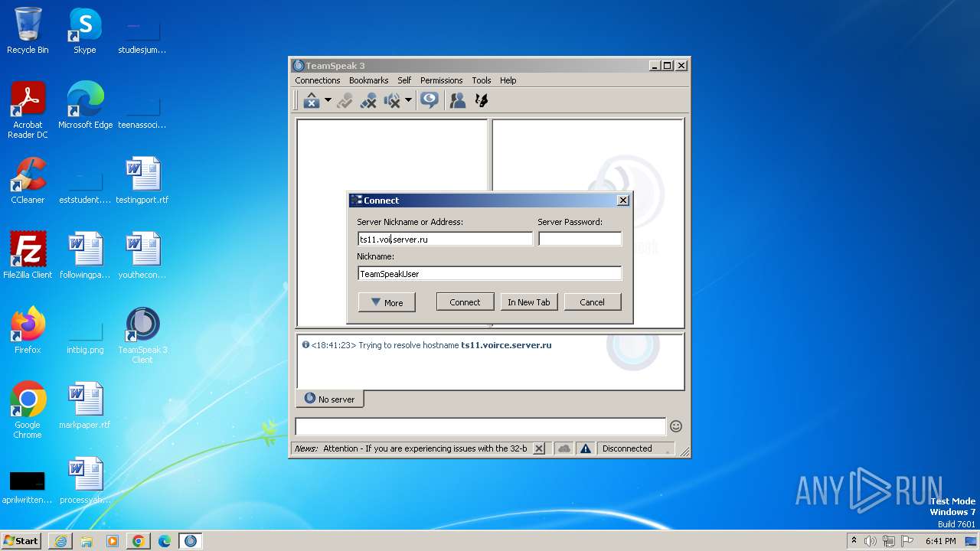The width and height of the screenshot is (980, 551).
Task: Open Acrobat Reader DC desktop icon
Action: pos(28,110)
